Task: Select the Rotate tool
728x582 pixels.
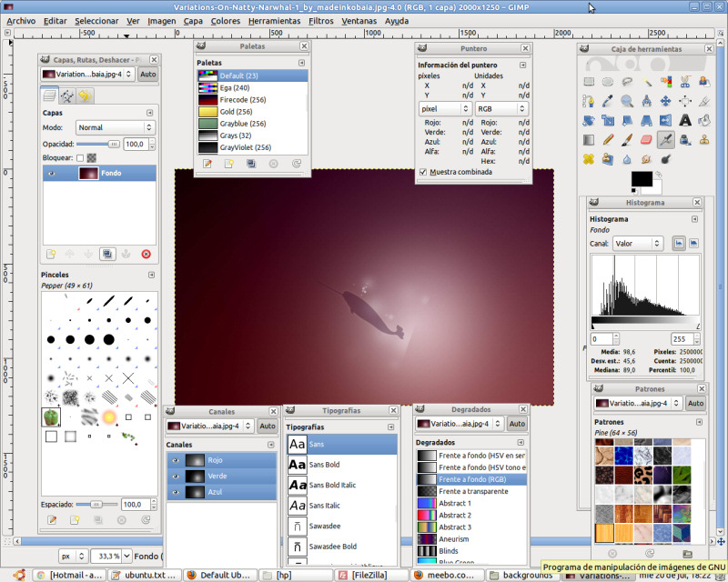Action: coord(589,121)
